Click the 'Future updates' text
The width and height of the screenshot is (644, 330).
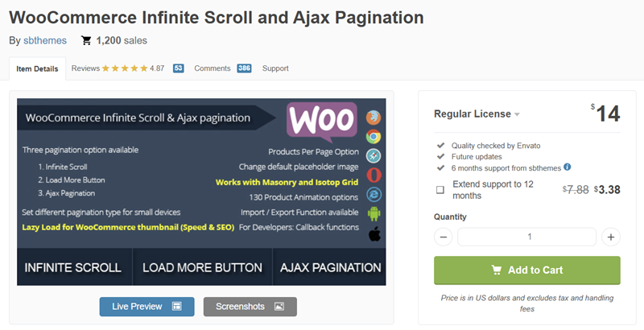[x=477, y=157]
